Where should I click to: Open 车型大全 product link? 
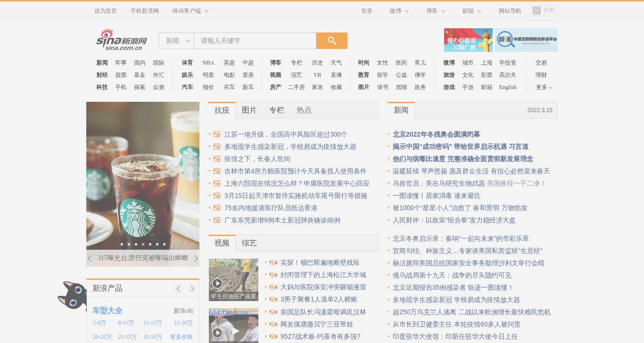[107, 310]
